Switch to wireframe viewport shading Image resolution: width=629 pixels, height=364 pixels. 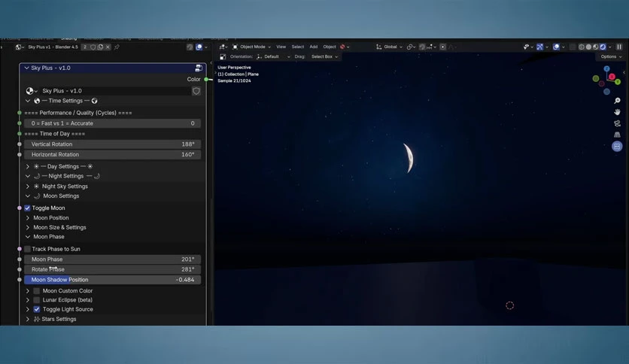[x=582, y=47]
